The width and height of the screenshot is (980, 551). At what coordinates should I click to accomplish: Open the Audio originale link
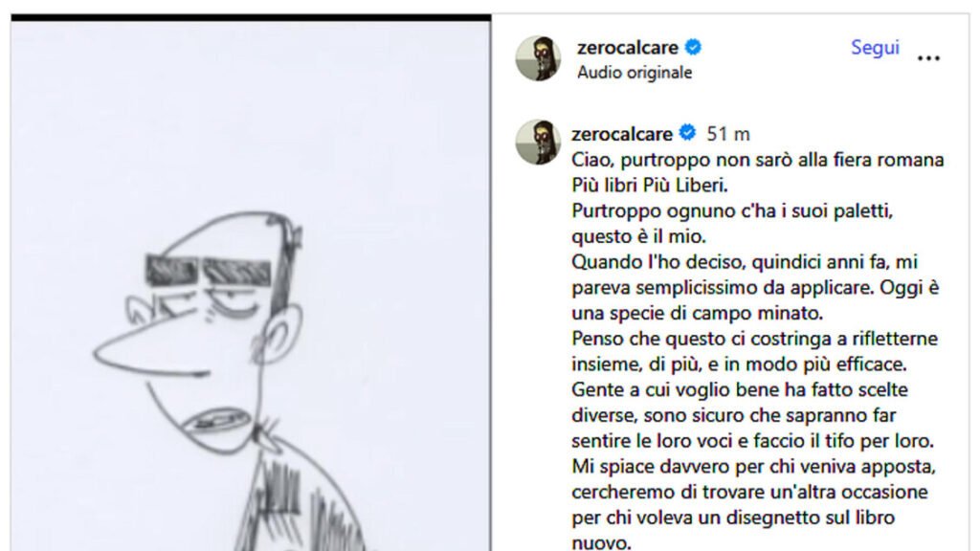(x=635, y=73)
